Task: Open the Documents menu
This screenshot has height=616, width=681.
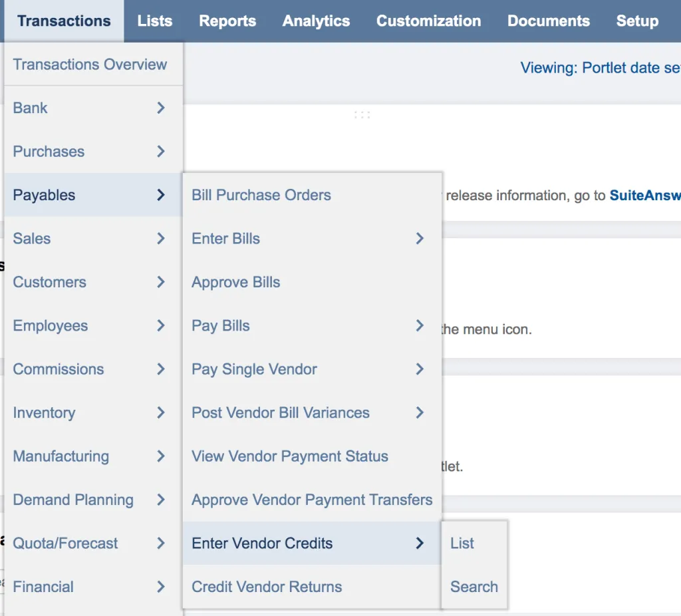Action: [x=549, y=21]
